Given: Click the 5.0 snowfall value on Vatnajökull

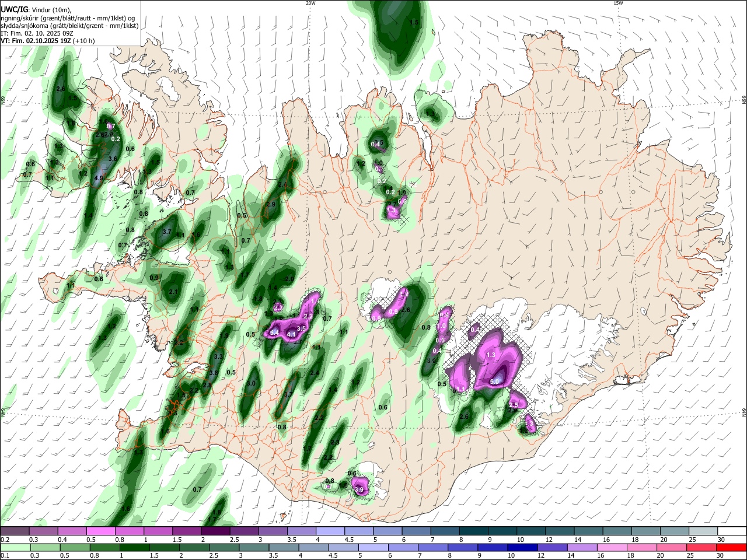Looking at the screenshot, I should click(x=495, y=381).
